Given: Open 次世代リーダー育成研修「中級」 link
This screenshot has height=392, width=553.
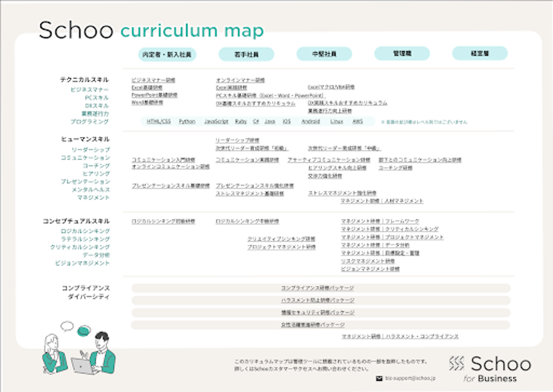Looking at the screenshot, I should tap(344, 148).
